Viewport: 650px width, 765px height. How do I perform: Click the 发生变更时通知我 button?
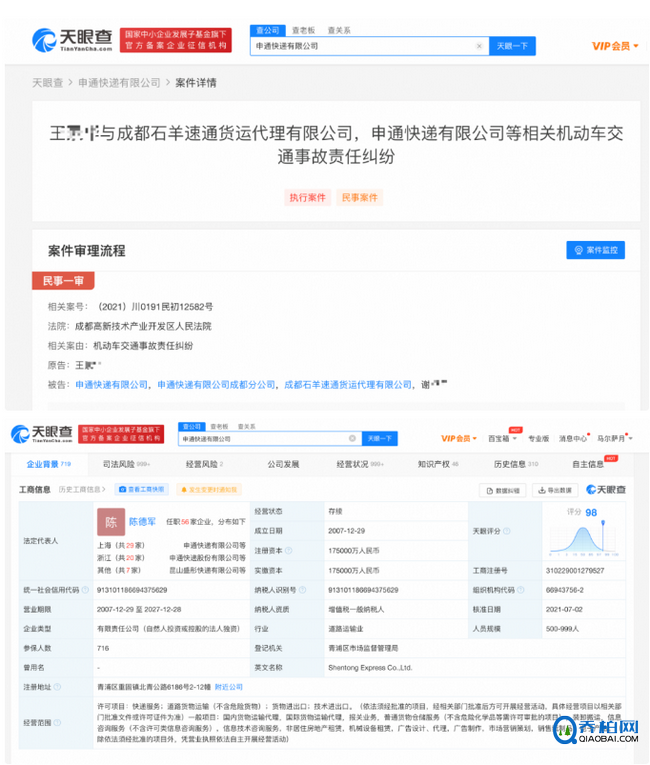[209, 489]
